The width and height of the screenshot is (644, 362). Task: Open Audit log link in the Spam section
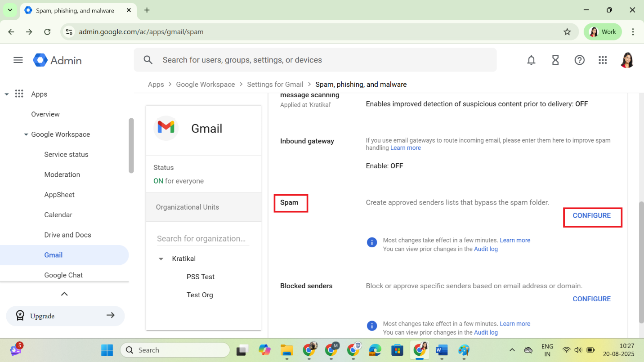coord(486,249)
